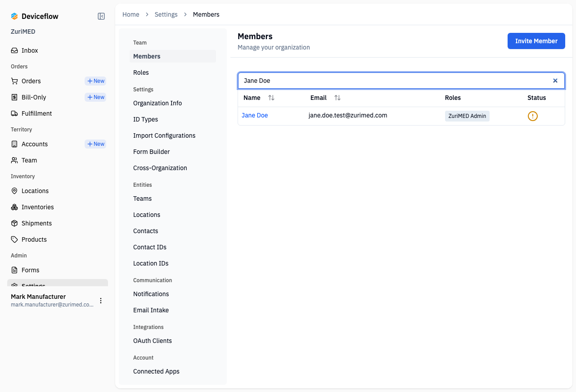This screenshot has height=392, width=576.
Task: Select Roles in settings menu
Action: tap(173, 72)
